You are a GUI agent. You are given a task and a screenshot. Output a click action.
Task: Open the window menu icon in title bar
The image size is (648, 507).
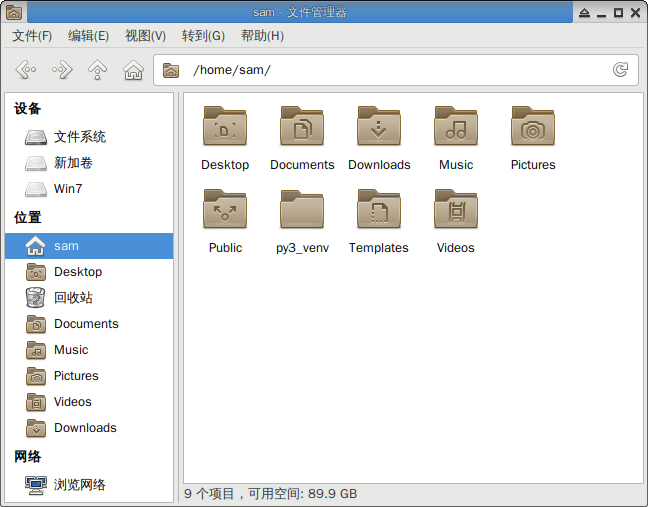tap(14, 12)
